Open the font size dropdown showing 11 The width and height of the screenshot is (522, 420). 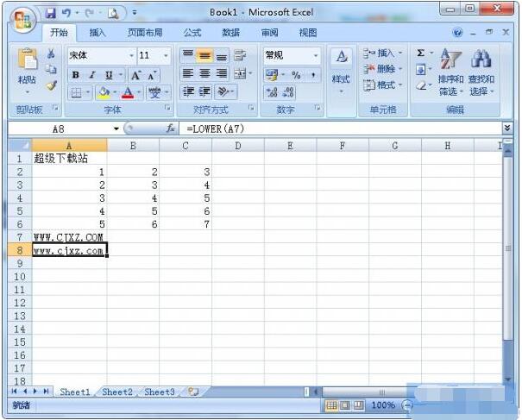pyautogui.click(x=154, y=55)
